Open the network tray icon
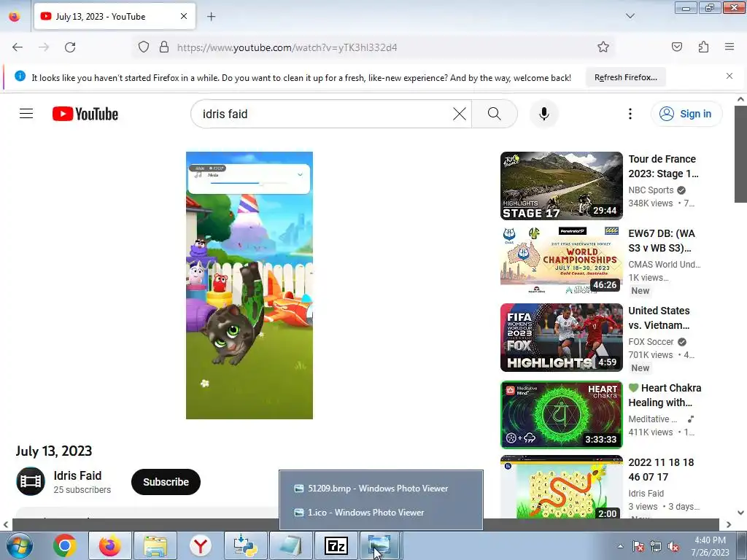Image resolution: width=747 pixels, height=560 pixels. tap(656, 546)
